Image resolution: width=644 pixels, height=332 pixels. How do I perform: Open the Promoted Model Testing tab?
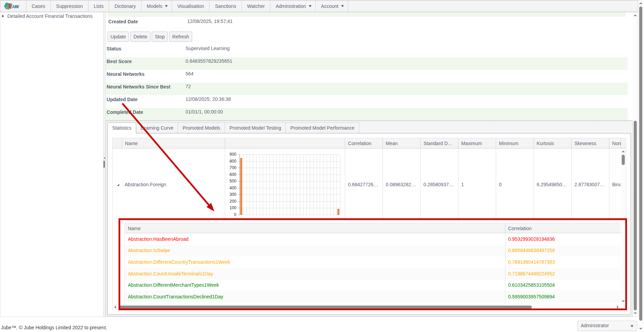coord(255,128)
